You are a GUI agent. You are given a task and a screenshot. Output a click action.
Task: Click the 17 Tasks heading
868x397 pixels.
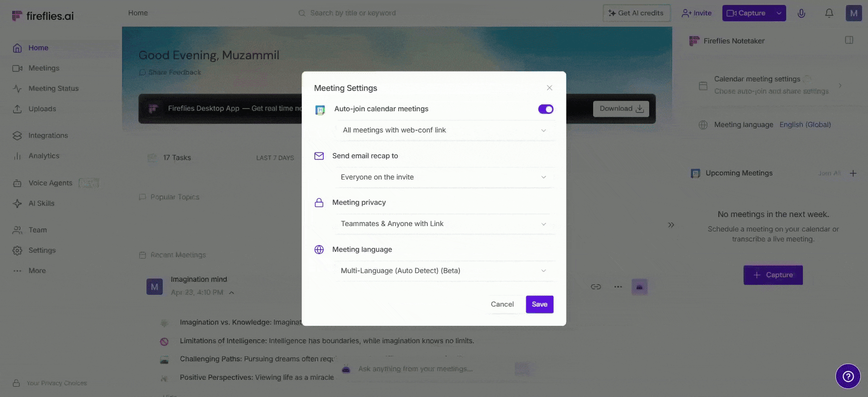click(177, 158)
